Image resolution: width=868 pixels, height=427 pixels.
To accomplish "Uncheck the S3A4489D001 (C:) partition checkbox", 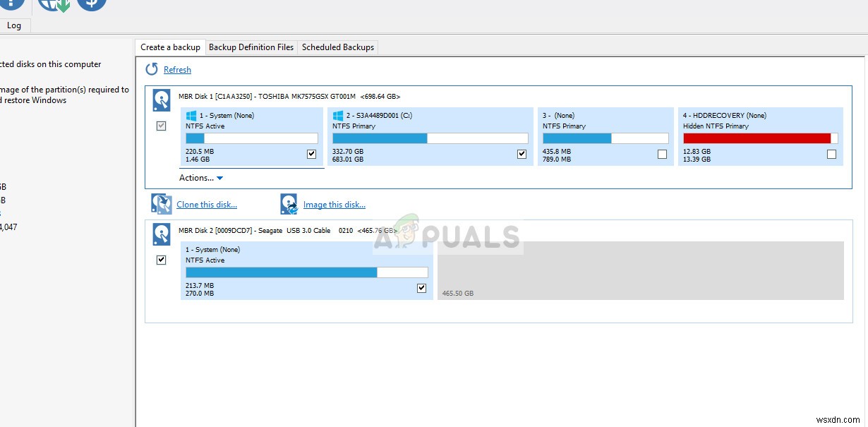I will (x=522, y=154).
